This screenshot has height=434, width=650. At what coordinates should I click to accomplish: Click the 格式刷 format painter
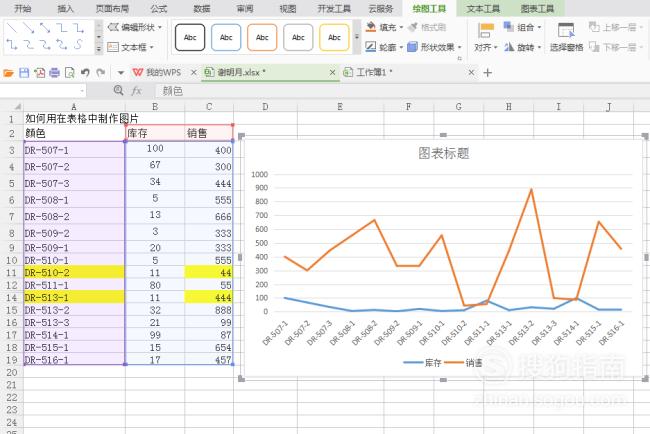click(427, 27)
